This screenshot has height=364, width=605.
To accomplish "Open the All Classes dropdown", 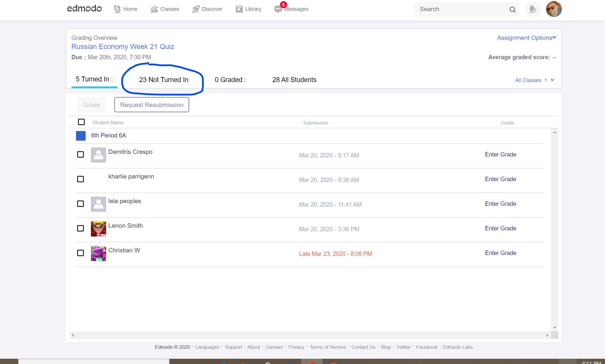I will 534,80.
